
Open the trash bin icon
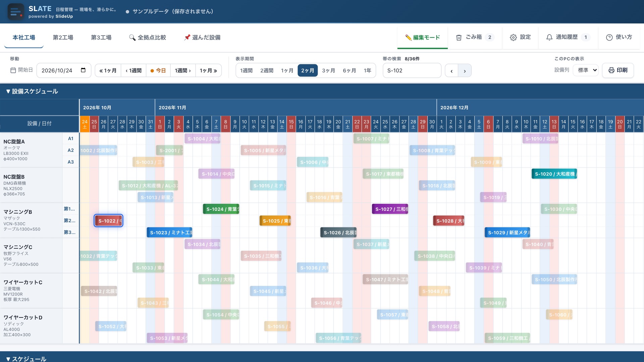click(x=459, y=38)
